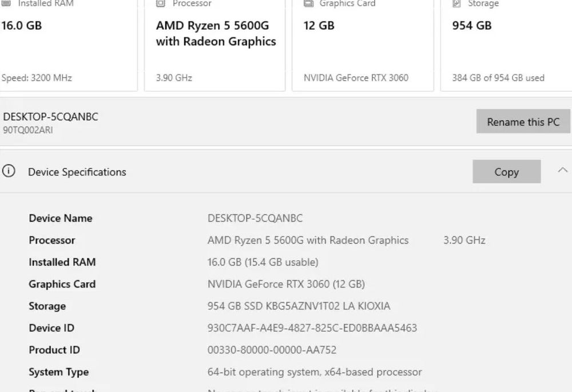Image resolution: width=572 pixels, height=392 pixels.
Task: Click the 384 GB of 954 GB used text
Action: click(x=498, y=78)
